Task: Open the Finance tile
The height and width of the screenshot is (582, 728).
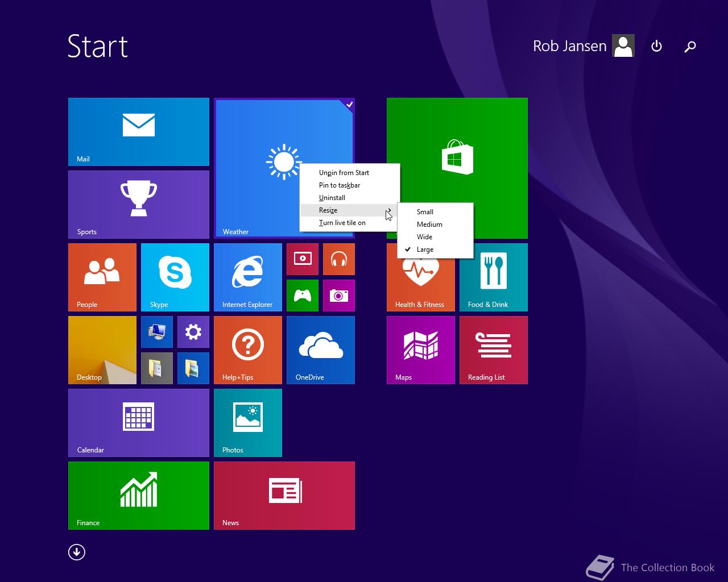Action: [x=139, y=496]
